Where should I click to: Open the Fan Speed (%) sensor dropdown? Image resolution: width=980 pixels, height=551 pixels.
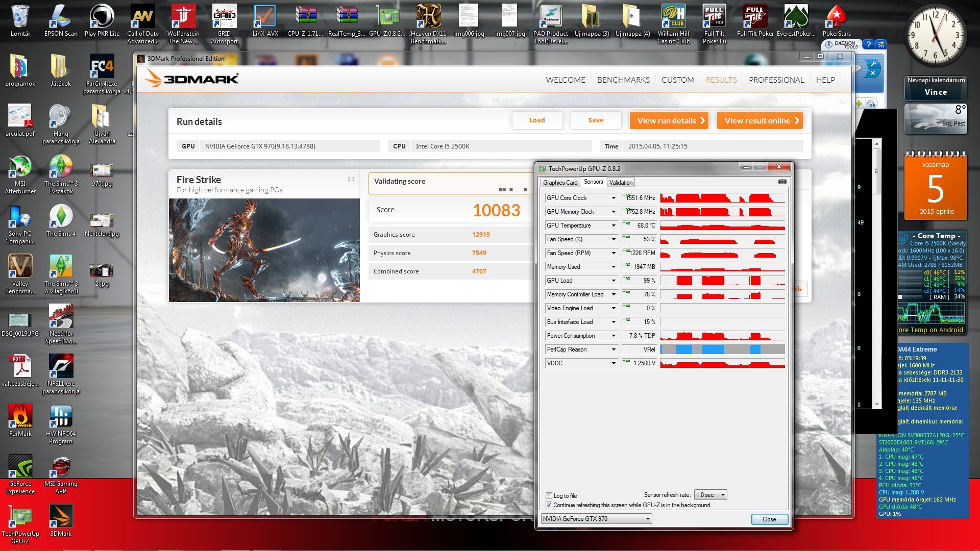(x=614, y=239)
